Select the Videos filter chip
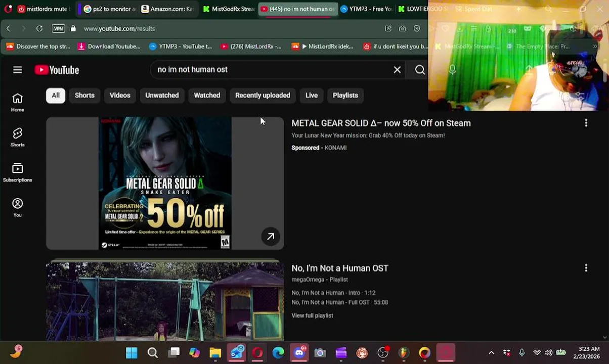The height and width of the screenshot is (364, 609). 120,95
